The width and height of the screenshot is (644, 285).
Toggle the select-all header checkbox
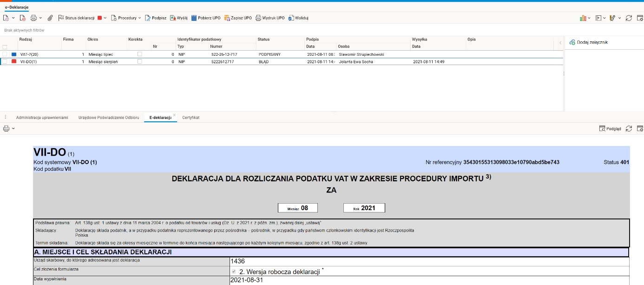pos(5,47)
